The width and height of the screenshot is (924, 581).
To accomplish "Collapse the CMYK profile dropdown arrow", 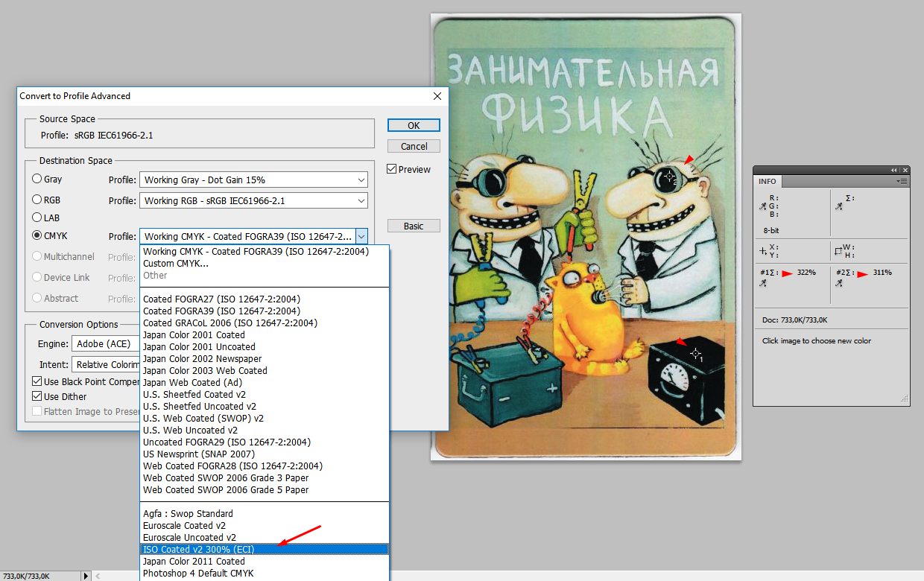I will [x=361, y=236].
